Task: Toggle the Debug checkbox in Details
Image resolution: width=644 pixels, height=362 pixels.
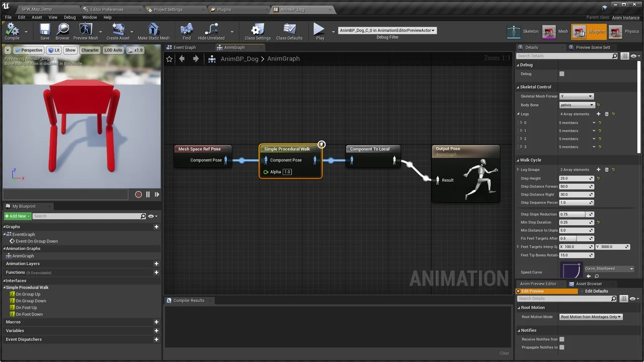Action: [561, 74]
